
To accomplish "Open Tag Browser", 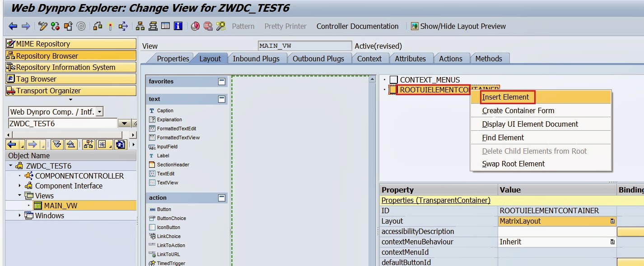I will [70, 79].
